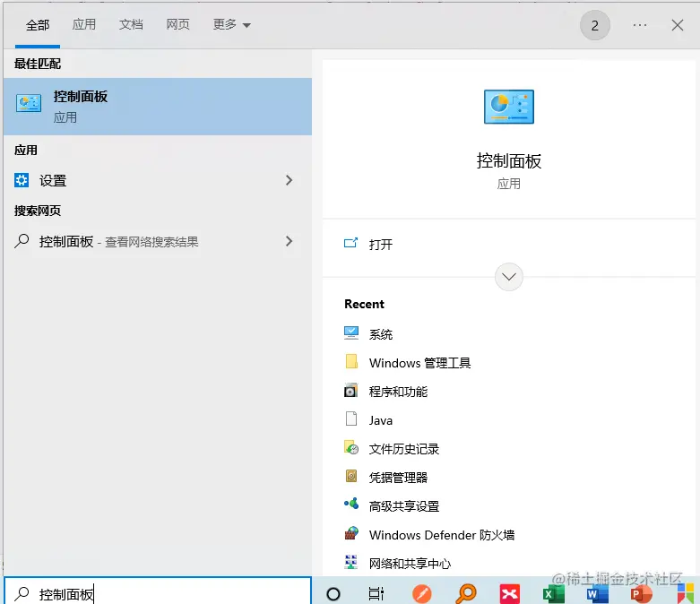The image size is (700, 604).
Task: Click the 网络和共享中心 icon
Action: pos(351,562)
